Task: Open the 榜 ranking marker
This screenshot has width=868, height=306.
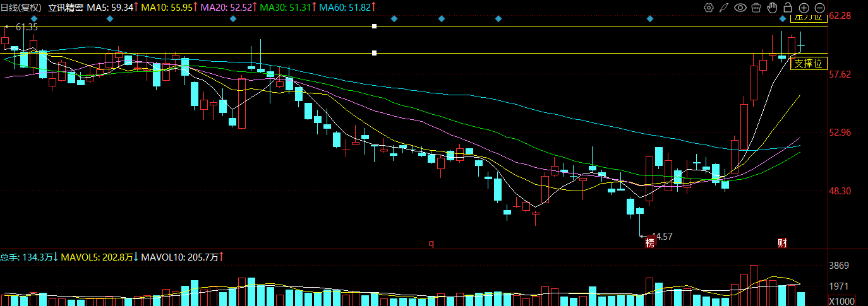Action: (x=650, y=242)
